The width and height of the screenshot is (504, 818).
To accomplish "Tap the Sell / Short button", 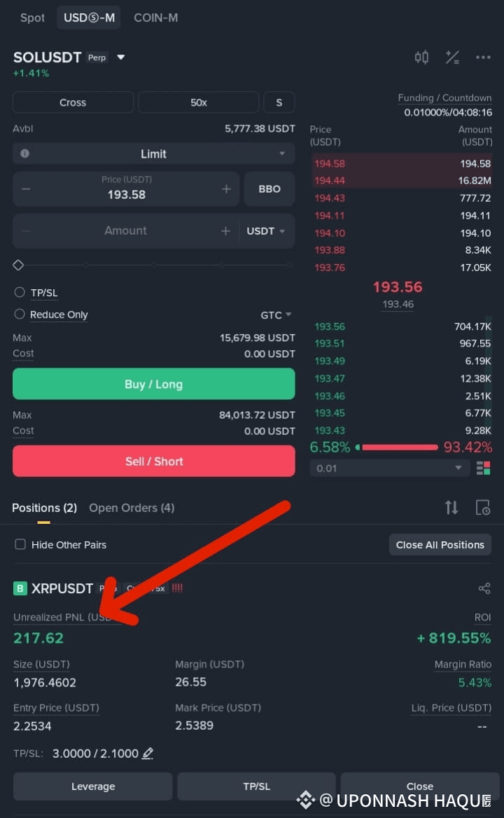I will coord(154,461).
